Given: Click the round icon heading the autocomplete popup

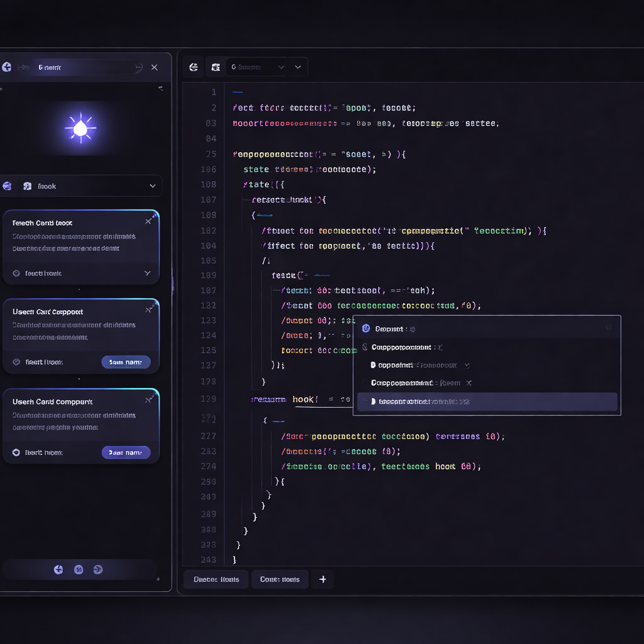Looking at the screenshot, I should [366, 328].
